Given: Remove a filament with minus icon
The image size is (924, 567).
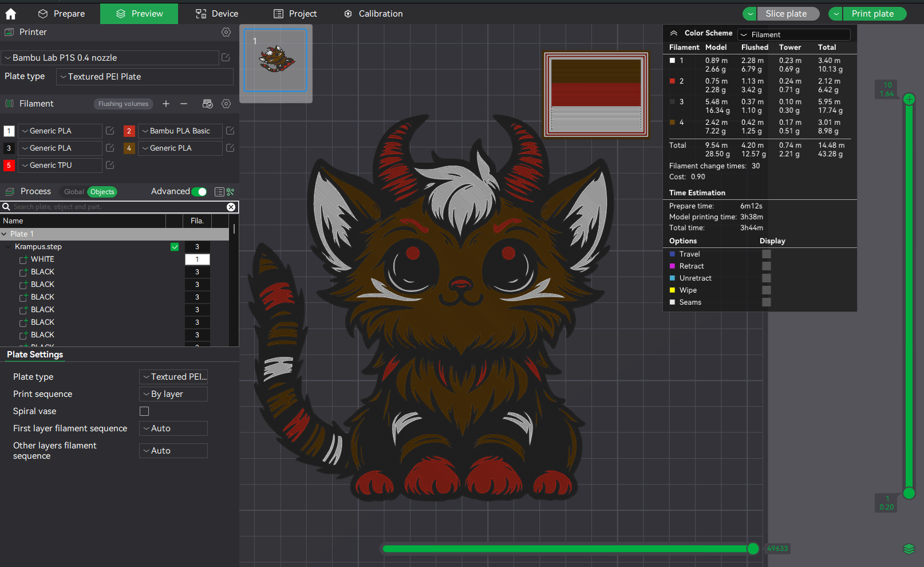Looking at the screenshot, I should pos(184,104).
